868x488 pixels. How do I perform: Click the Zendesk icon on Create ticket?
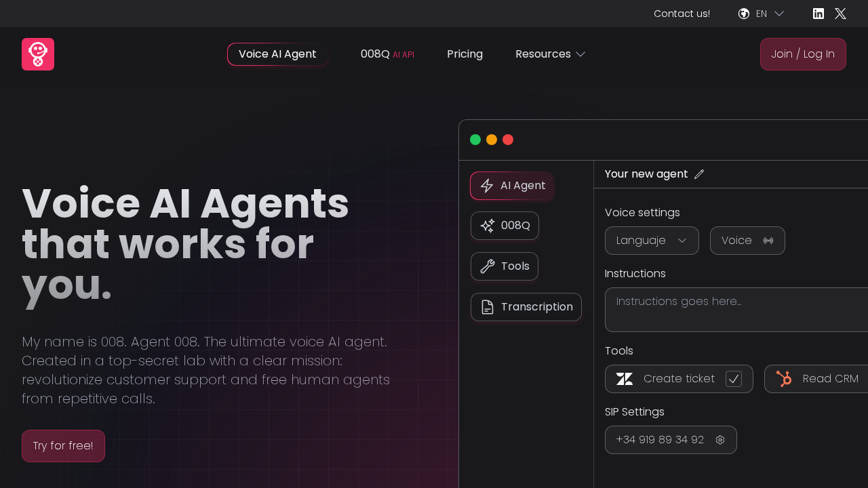pyautogui.click(x=625, y=379)
